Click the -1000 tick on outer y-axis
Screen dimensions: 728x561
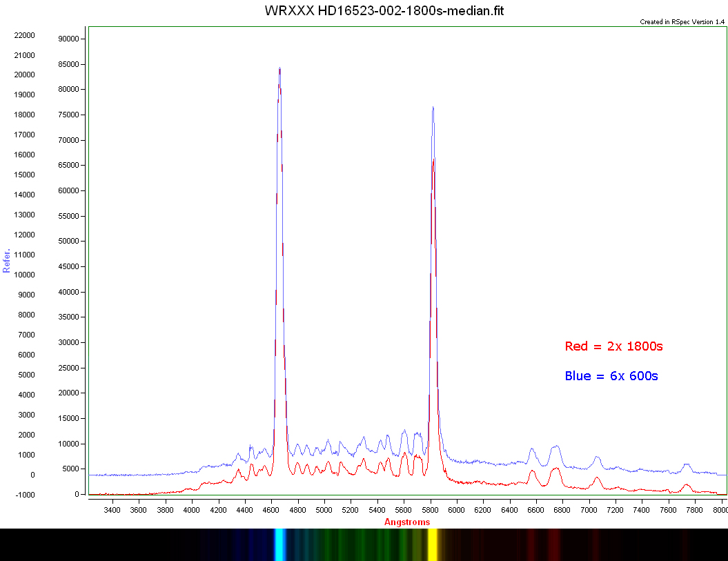[x=24, y=495]
